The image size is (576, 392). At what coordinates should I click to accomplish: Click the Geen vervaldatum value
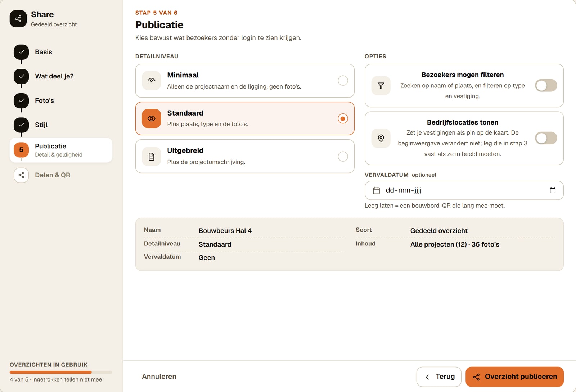point(207,258)
